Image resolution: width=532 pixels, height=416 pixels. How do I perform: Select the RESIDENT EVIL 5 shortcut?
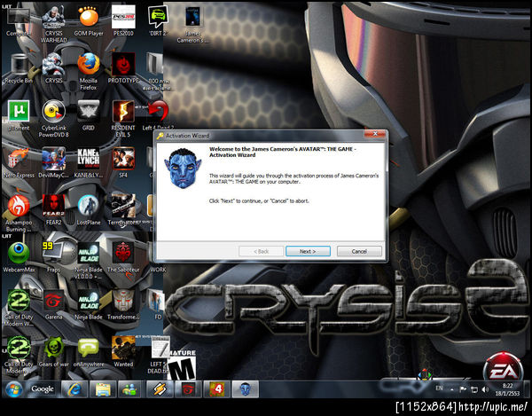123,119
